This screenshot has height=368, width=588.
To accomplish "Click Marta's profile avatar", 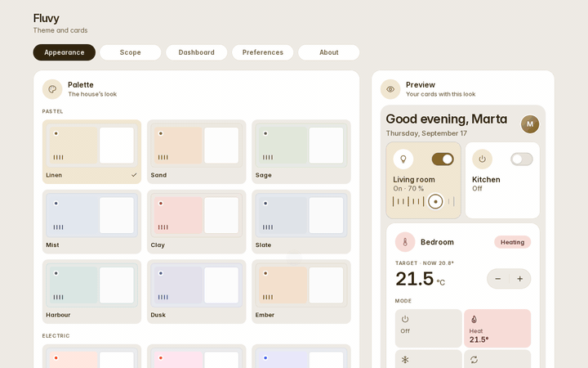I will pyautogui.click(x=530, y=124).
